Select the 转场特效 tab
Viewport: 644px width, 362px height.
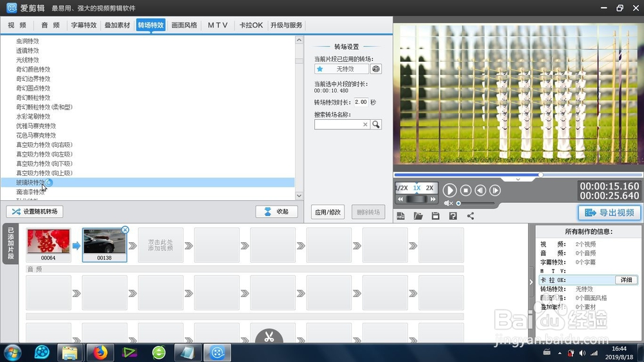coord(151,25)
